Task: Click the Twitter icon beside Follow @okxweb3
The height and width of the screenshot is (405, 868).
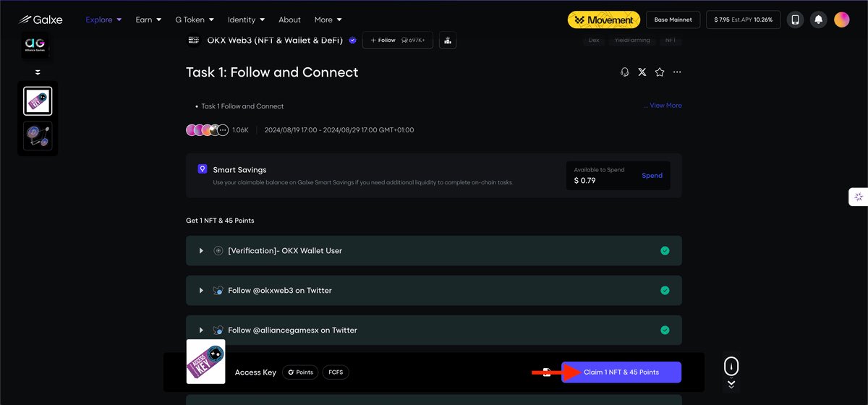Action: (218, 290)
